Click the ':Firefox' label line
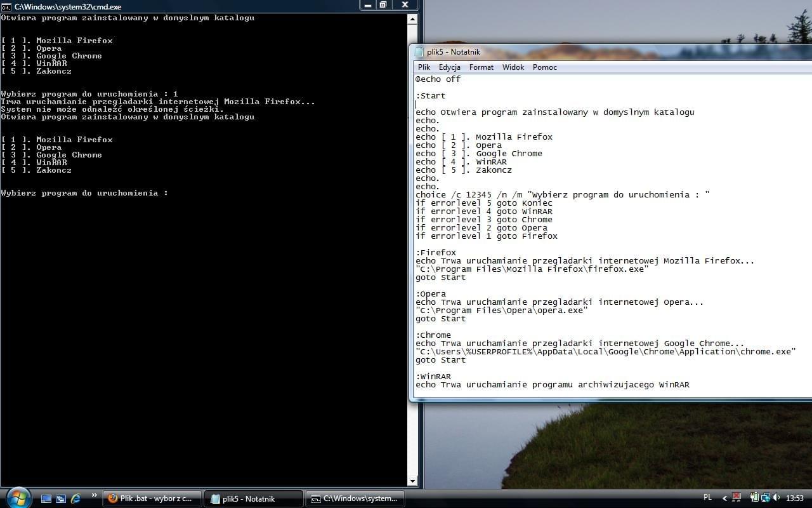The height and width of the screenshot is (508, 812). click(x=436, y=253)
